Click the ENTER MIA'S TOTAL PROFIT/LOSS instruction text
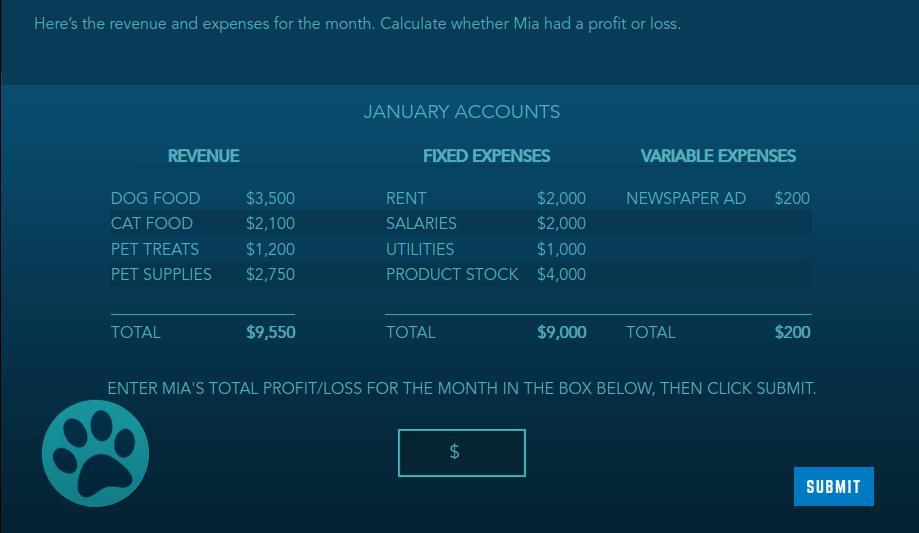 click(462, 388)
